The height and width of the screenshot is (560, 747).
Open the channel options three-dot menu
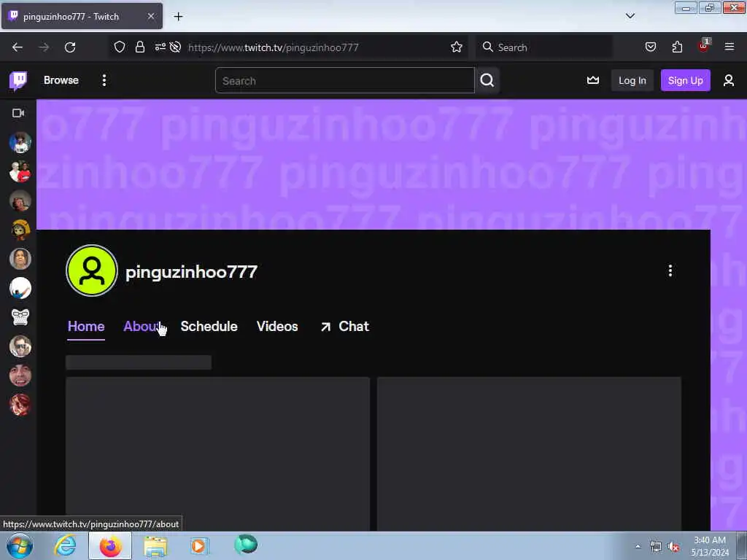[x=670, y=271]
